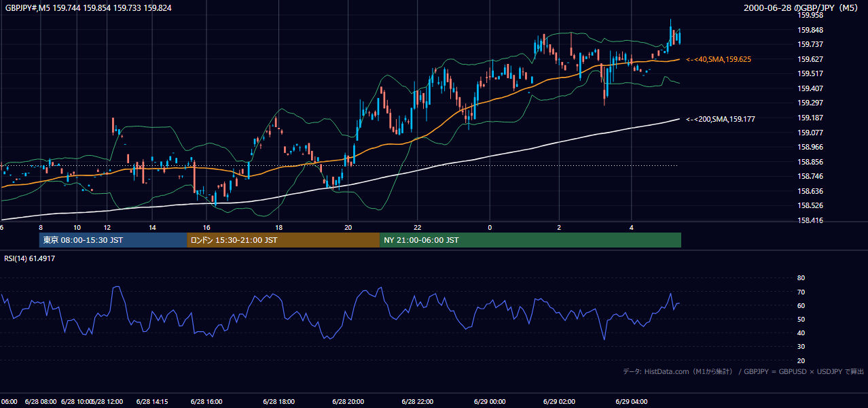Click price axis value 159.627
Screen dimensions: 868x408
[x=810, y=59]
